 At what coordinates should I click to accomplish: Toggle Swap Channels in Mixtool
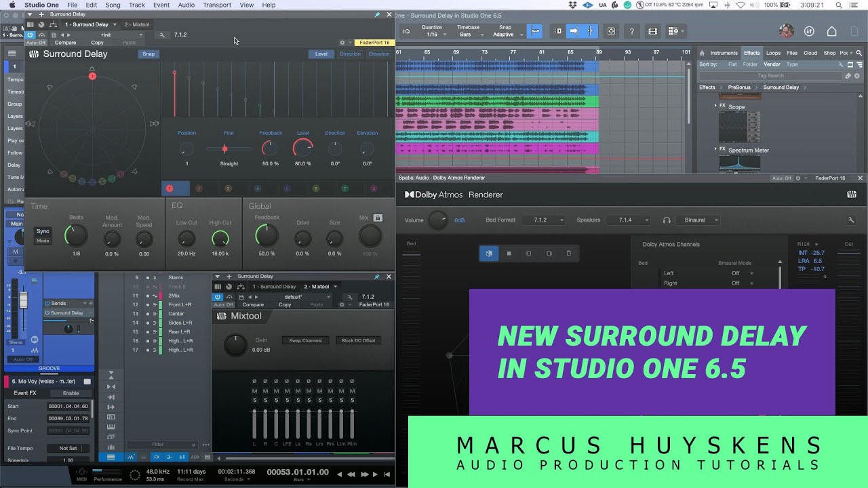tap(305, 340)
